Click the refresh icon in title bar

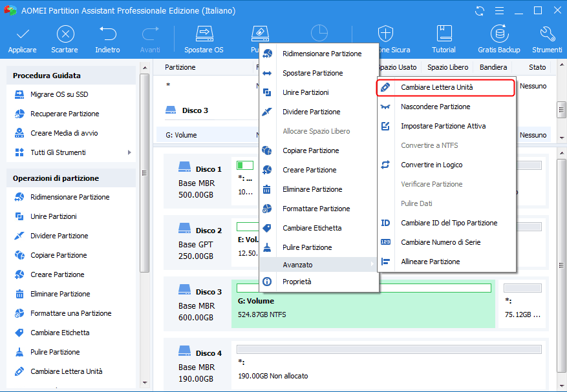[x=480, y=11]
